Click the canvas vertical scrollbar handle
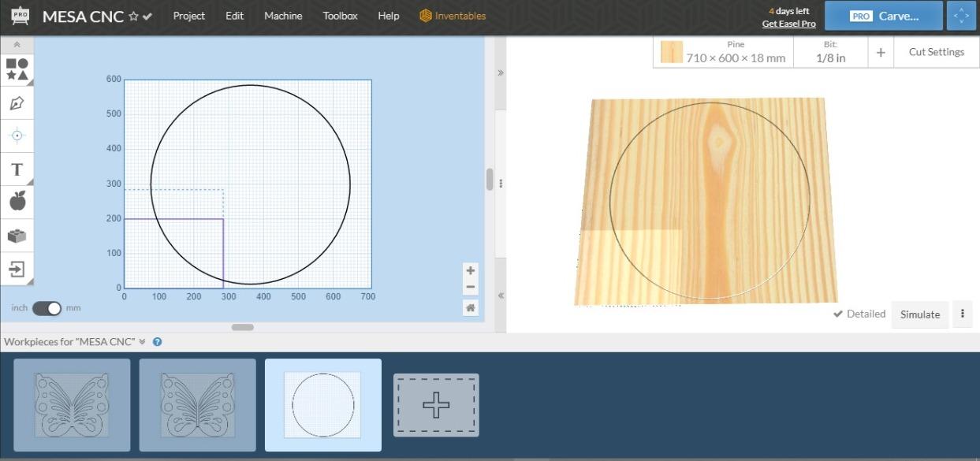Screen dimensions: 980x461 (490, 179)
